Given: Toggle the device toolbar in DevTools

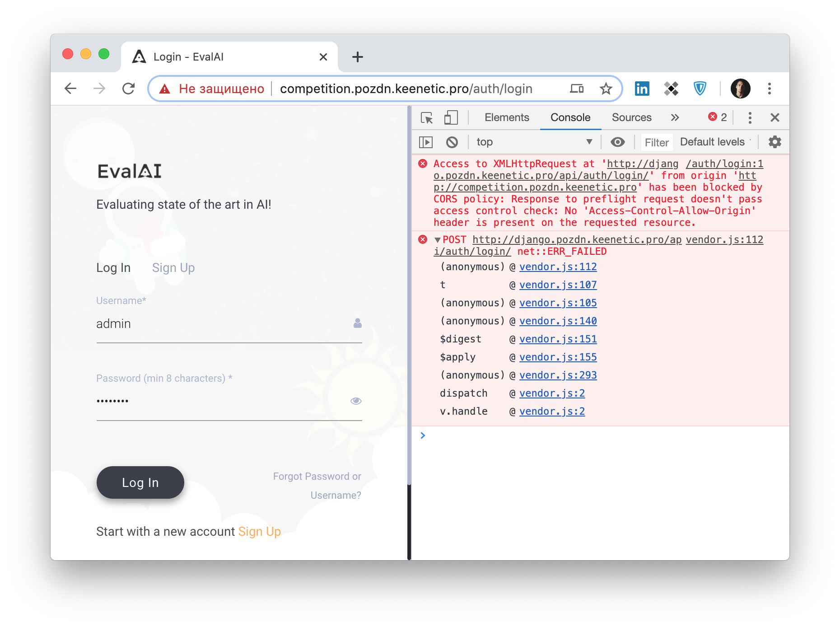Looking at the screenshot, I should 450,117.
